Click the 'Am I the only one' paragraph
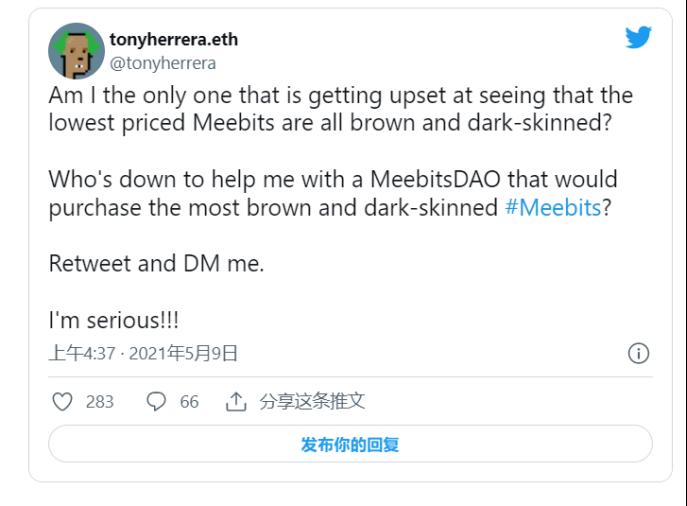The width and height of the screenshot is (687, 506). point(340,109)
